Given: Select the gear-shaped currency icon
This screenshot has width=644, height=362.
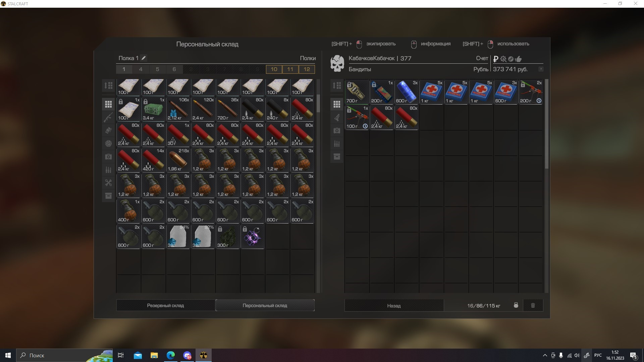Looking at the screenshot, I should [x=503, y=59].
